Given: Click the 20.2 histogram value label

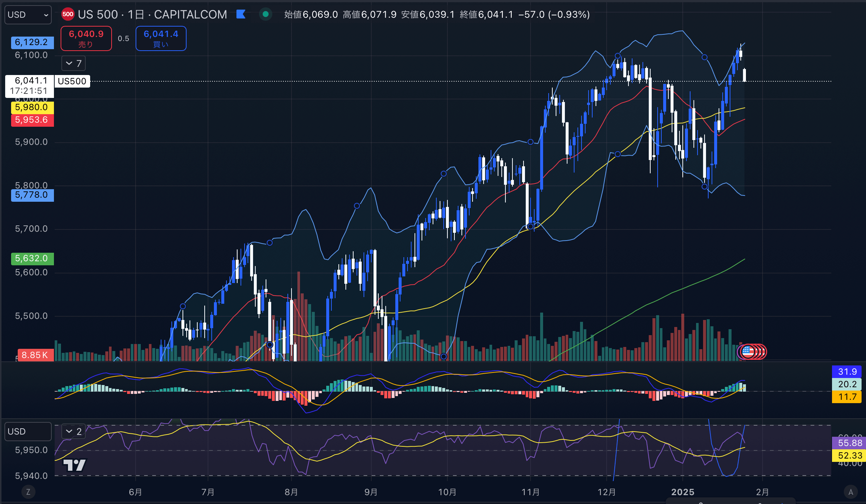Looking at the screenshot, I should [x=847, y=384].
